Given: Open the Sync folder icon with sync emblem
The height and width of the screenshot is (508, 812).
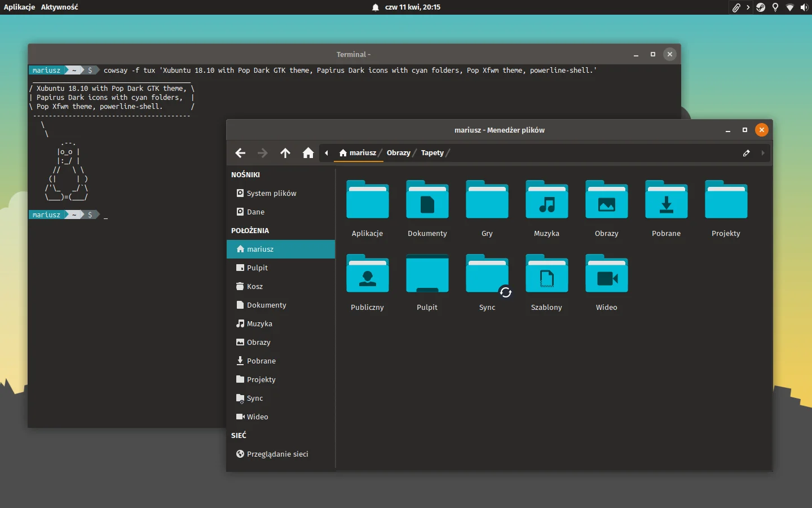Looking at the screenshot, I should [487, 273].
